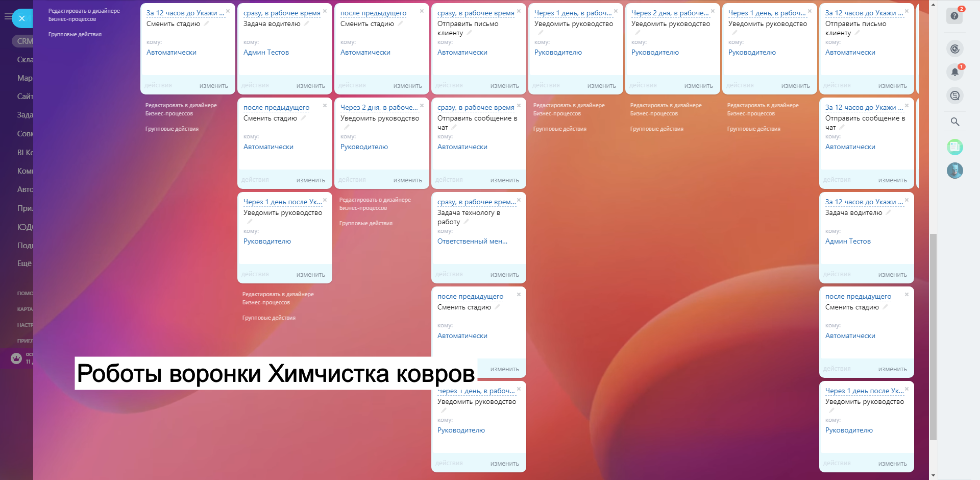Delete 'За 12 часов' robot 'Отправить письмо клиенту'
The image size is (980, 480).
(906, 11)
